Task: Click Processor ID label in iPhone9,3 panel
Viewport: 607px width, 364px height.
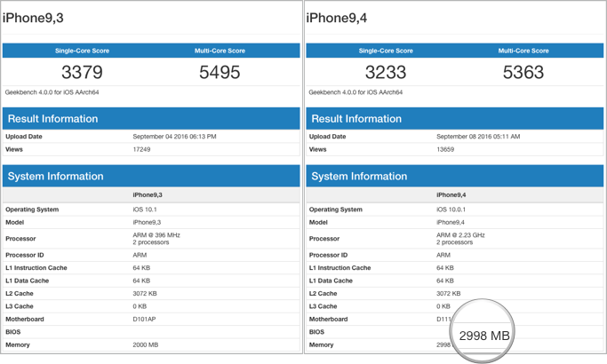Action: coord(25,256)
